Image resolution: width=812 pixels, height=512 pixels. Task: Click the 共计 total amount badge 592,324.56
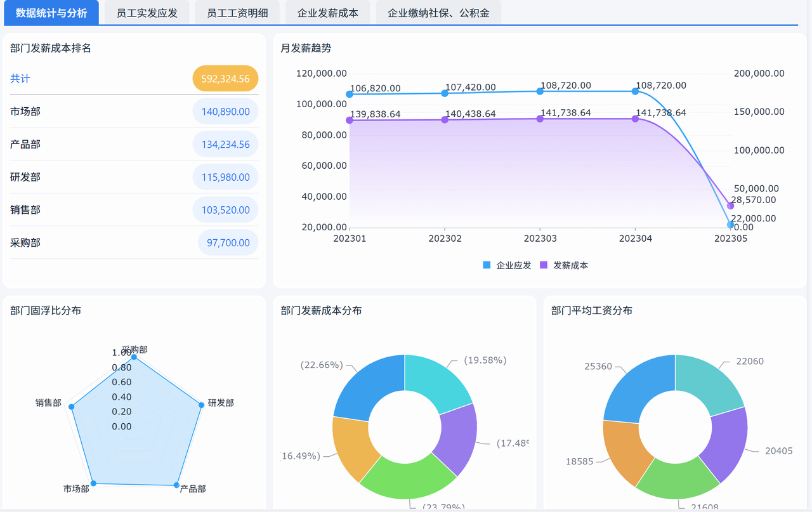pos(225,79)
